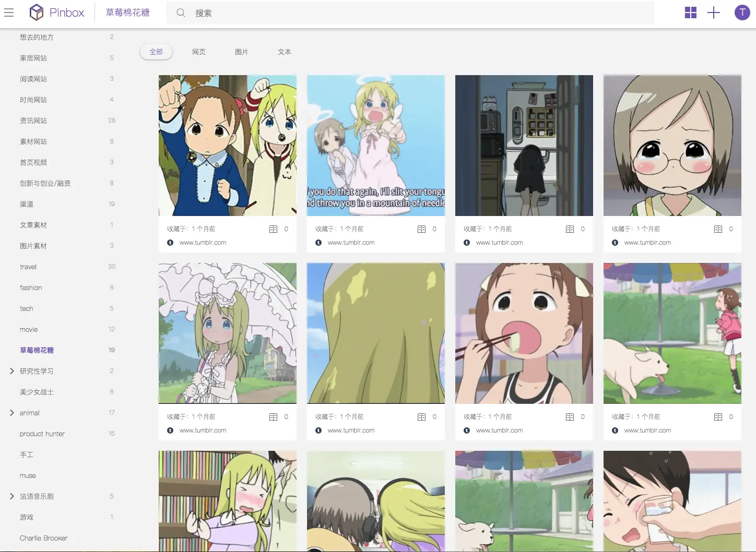Open thumbnail of girl wearing headphones
This screenshot has height=552, width=756.
(x=376, y=501)
